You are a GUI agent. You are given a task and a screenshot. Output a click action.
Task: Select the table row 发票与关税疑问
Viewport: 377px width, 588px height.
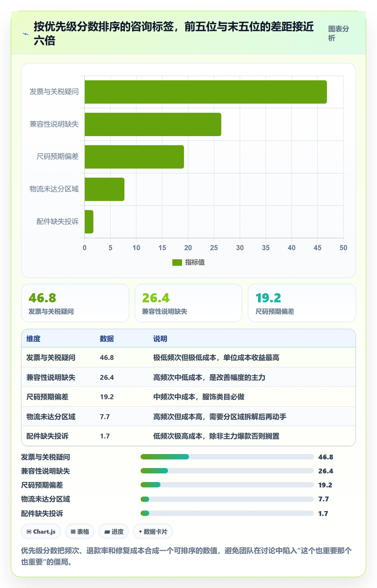coord(188,357)
